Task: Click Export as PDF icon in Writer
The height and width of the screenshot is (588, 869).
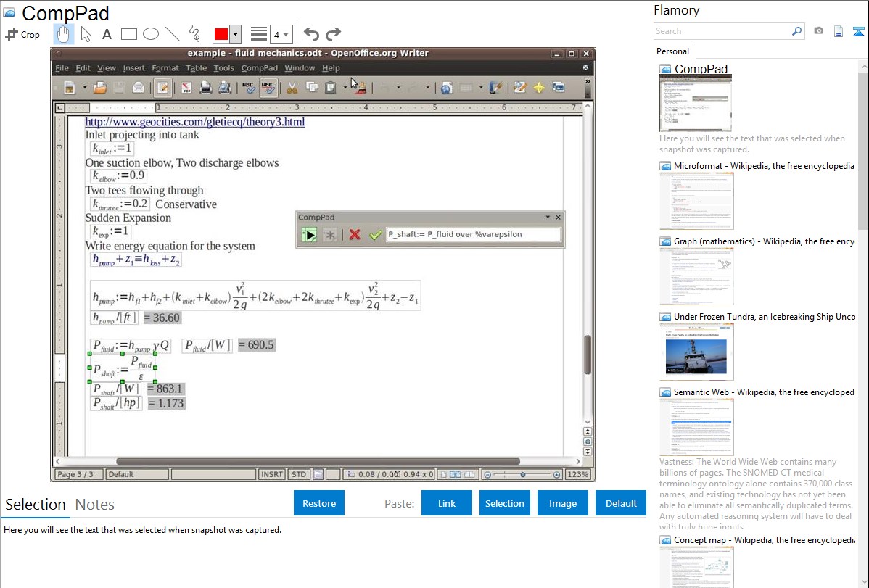Action: pos(186,88)
